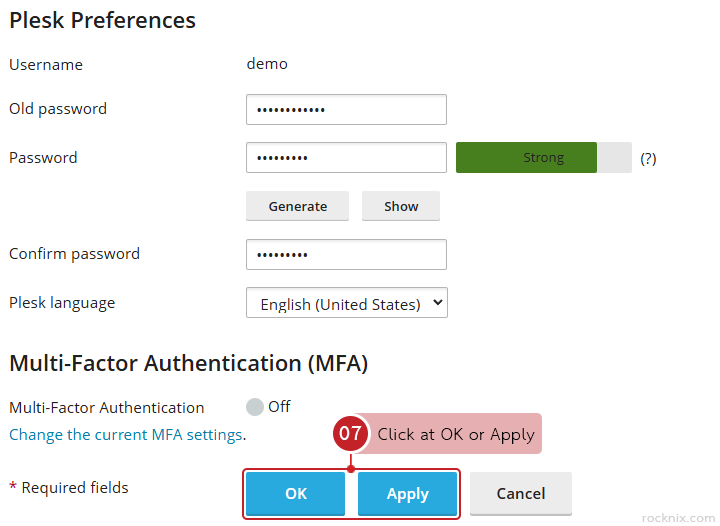This screenshot has width=720, height=526.
Task: Focus the Old password field
Action: (346, 109)
